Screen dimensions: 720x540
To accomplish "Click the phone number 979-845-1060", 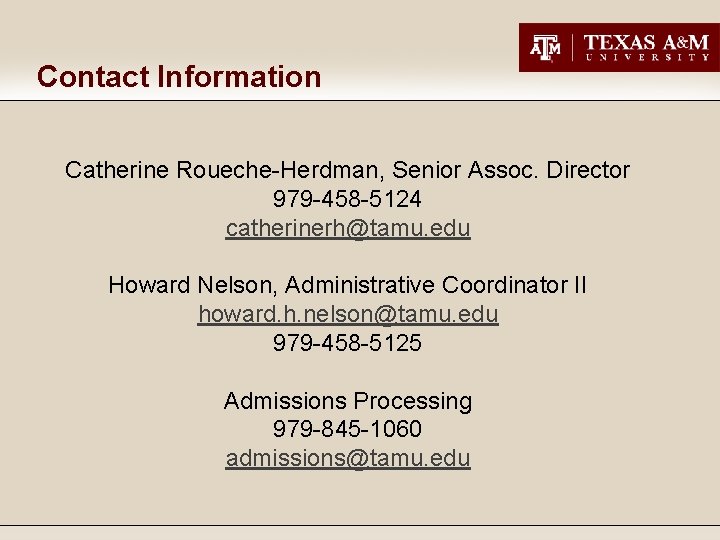I will click(348, 429).
